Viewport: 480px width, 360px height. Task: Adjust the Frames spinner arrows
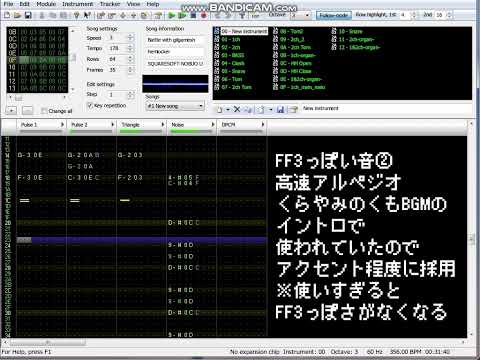pos(131,70)
